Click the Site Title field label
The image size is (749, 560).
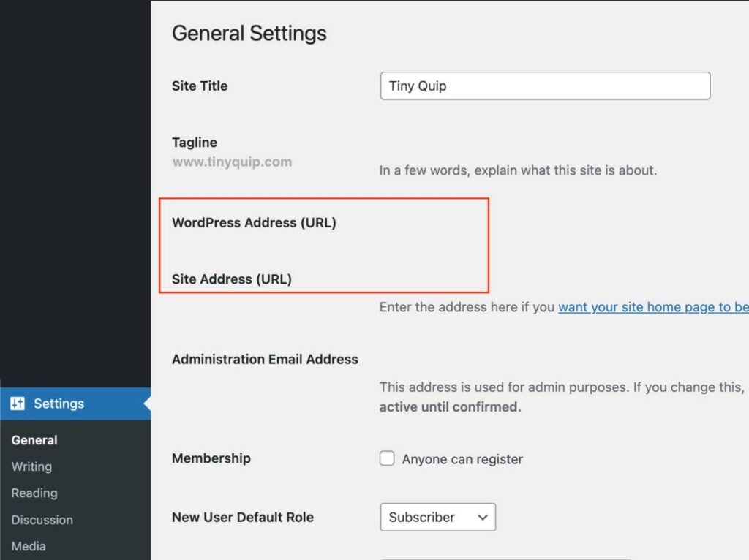tap(200, 86)
